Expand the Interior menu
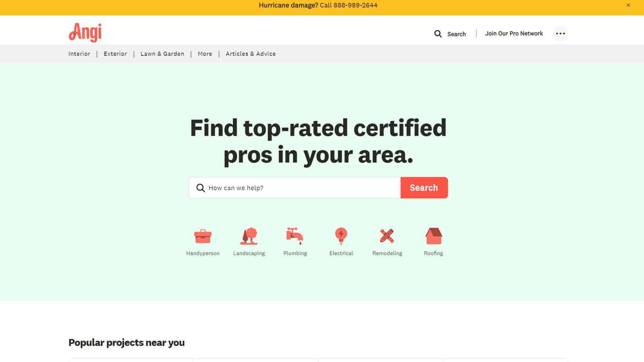 [79, 54]
